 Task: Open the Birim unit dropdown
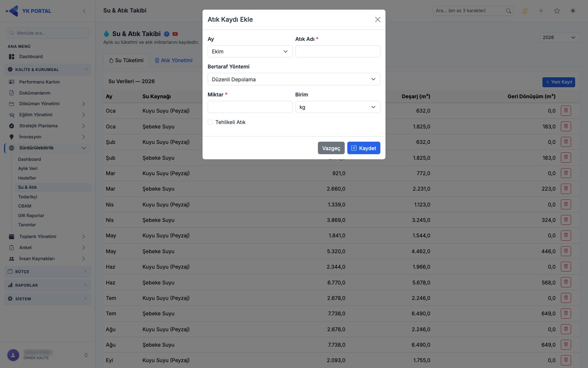point(338,107)
